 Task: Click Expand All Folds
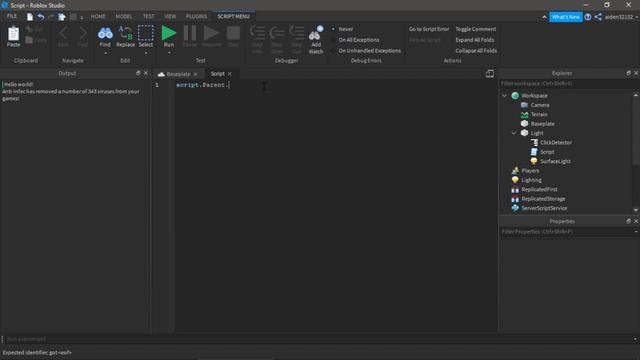tap(475, 40)
